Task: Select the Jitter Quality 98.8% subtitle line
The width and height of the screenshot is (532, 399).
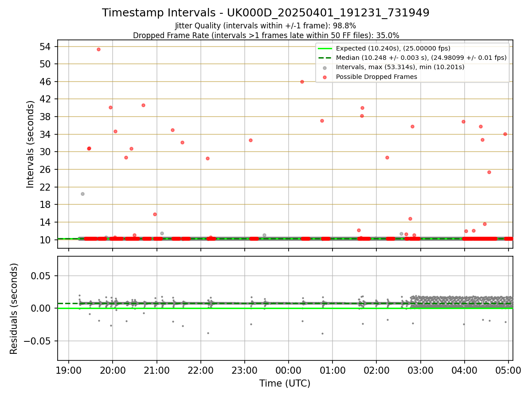Action: (x=266, y=26)
